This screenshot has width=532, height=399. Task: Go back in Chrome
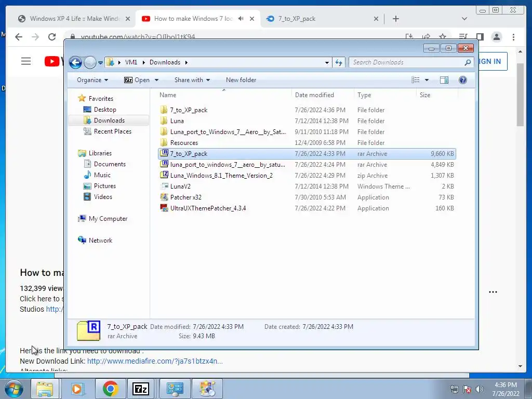(19, 37)
